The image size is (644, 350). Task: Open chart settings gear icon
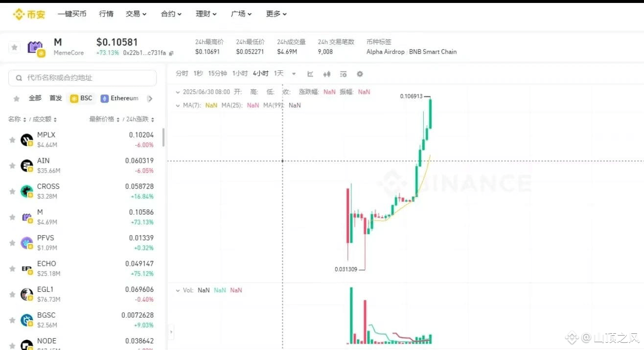click(x=360, y=74)
